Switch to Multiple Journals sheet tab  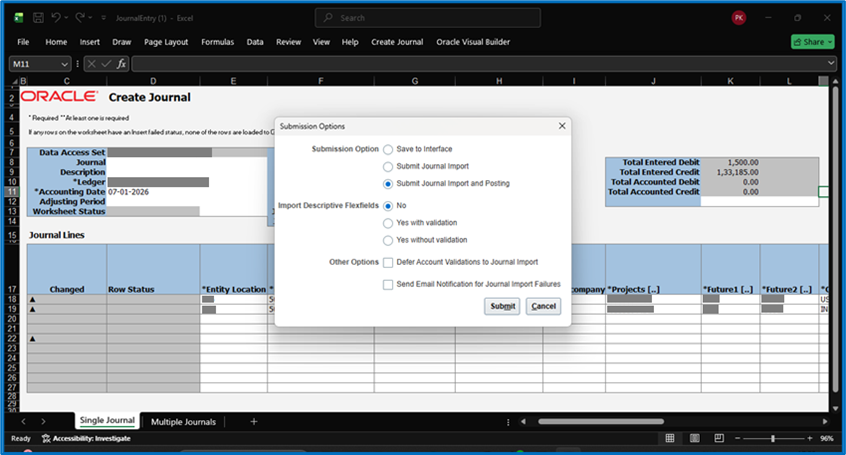pyautogui.click(x=183, y=422)
